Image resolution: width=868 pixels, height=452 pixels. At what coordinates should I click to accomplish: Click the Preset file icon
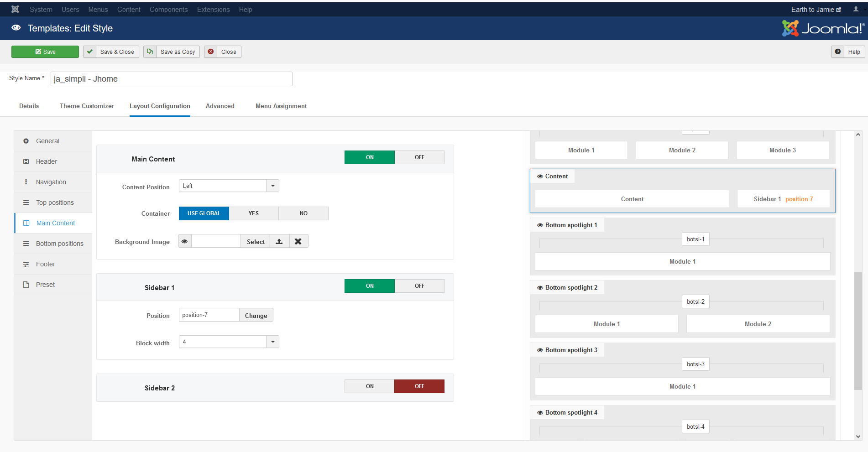coord(26,285)
